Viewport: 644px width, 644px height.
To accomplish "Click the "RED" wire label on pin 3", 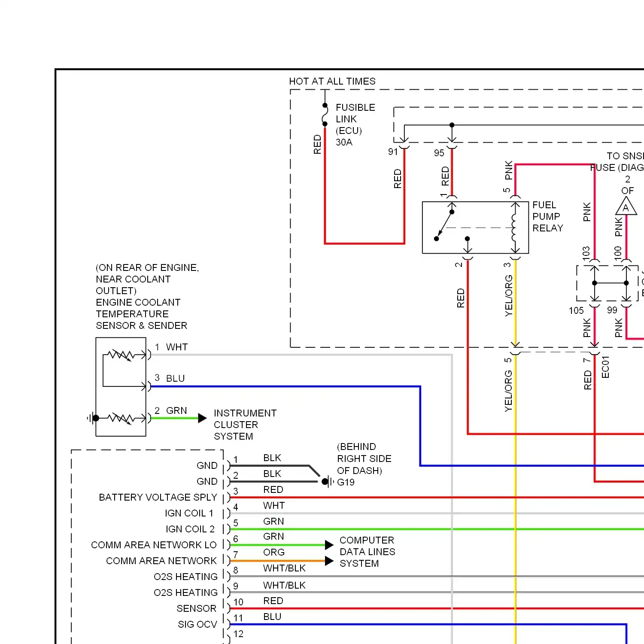I will click(x=273, y=489).
